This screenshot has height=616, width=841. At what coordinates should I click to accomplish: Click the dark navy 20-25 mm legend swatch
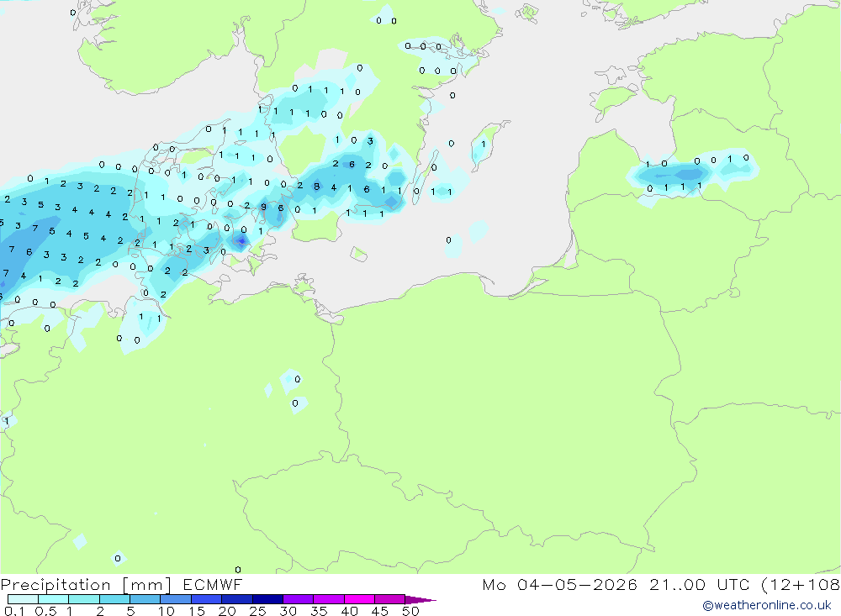click(x=236, y=599)
